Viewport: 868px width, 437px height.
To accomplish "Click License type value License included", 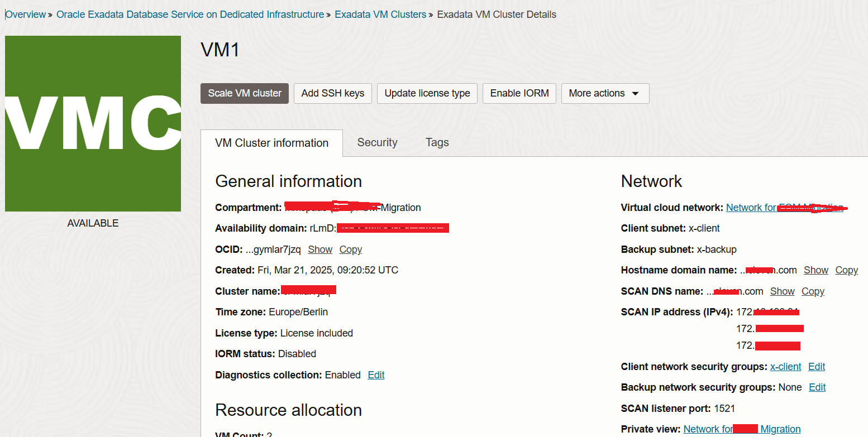I will click(x=317, y=333).
